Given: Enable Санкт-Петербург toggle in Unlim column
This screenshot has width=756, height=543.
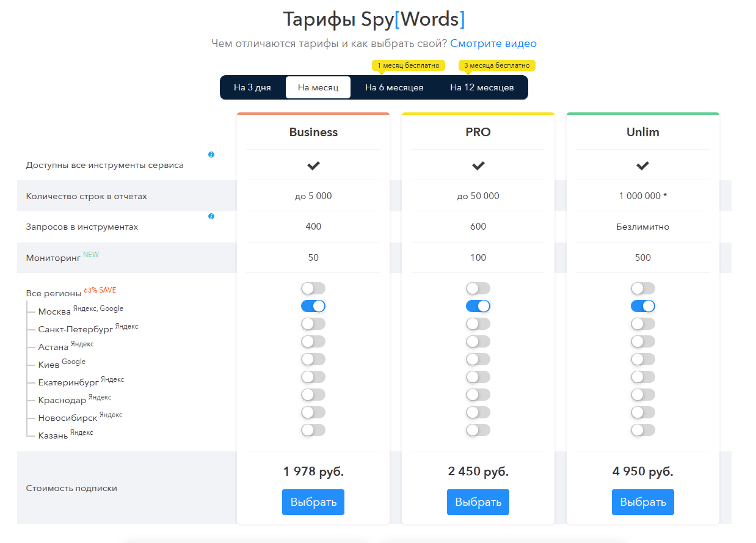Looking at the screenshot, I should point(643,324).
